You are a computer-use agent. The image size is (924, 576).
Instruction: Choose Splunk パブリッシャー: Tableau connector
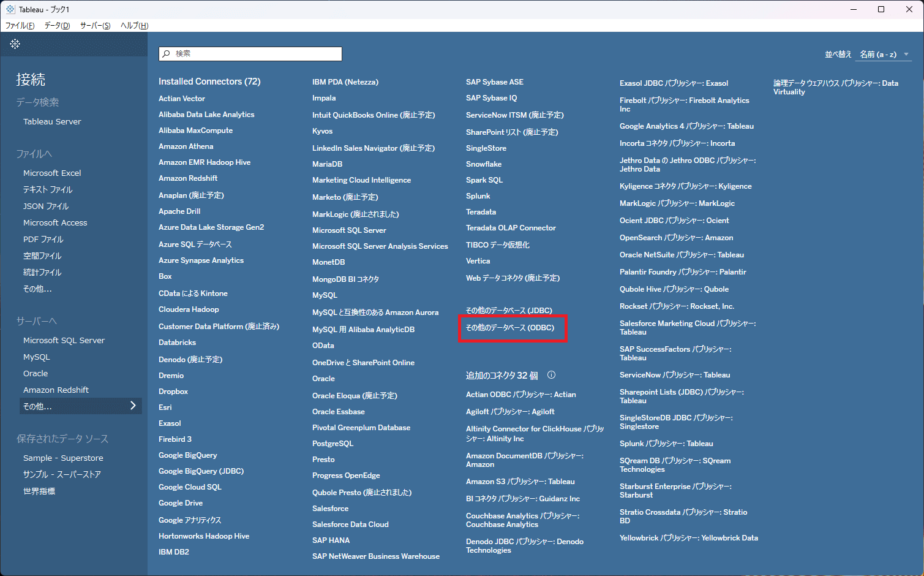coord(667,444)
